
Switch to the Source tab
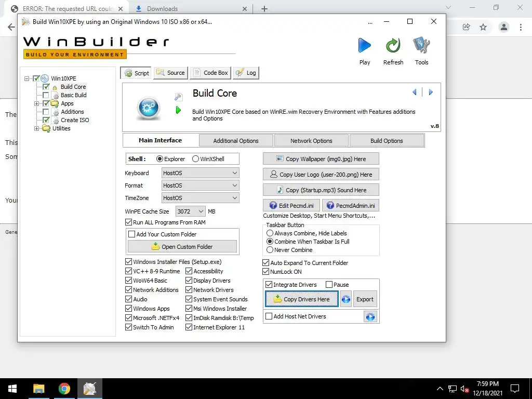click(170, 73)
